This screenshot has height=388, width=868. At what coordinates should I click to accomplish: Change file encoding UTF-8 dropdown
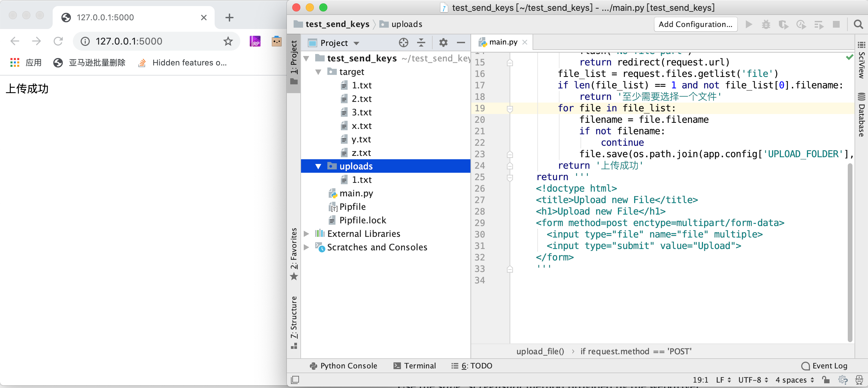(x=753, y=380)
